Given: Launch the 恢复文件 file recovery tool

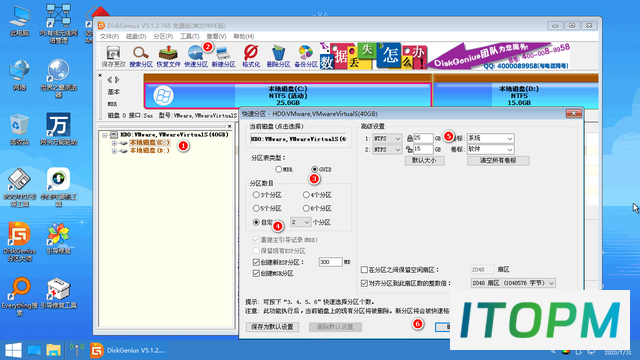Looking at the screenshot, I should 168,56.
